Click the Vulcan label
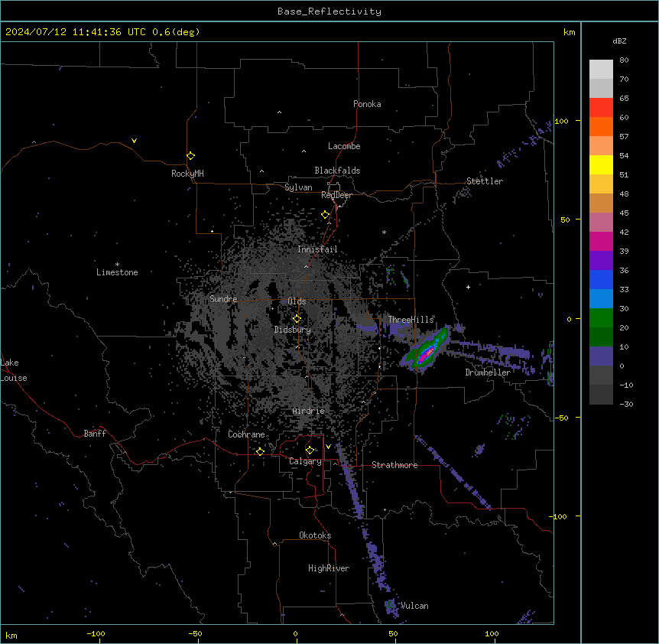Image resolution: width=659 pixels, height=644 pixels. tap(414, 606)
